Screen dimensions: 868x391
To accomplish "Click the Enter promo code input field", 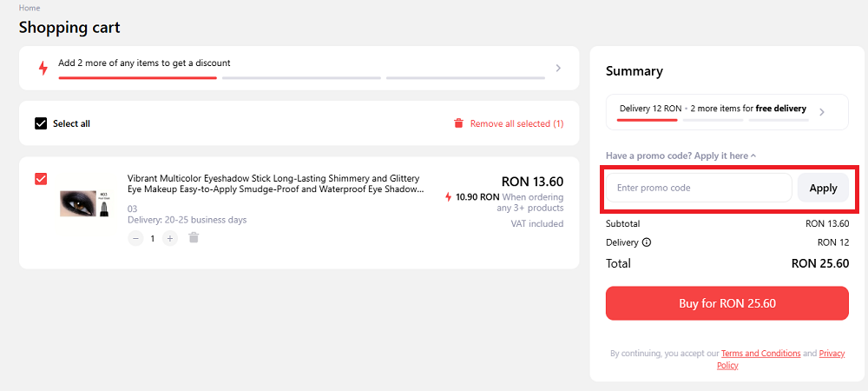I will (x=698, y=188).
